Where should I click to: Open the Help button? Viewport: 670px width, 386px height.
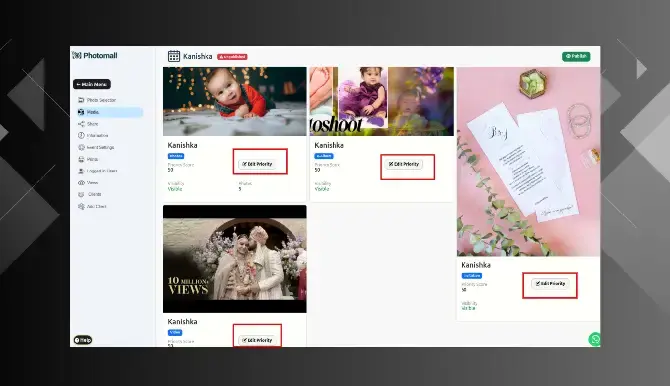tap(83, 340)
